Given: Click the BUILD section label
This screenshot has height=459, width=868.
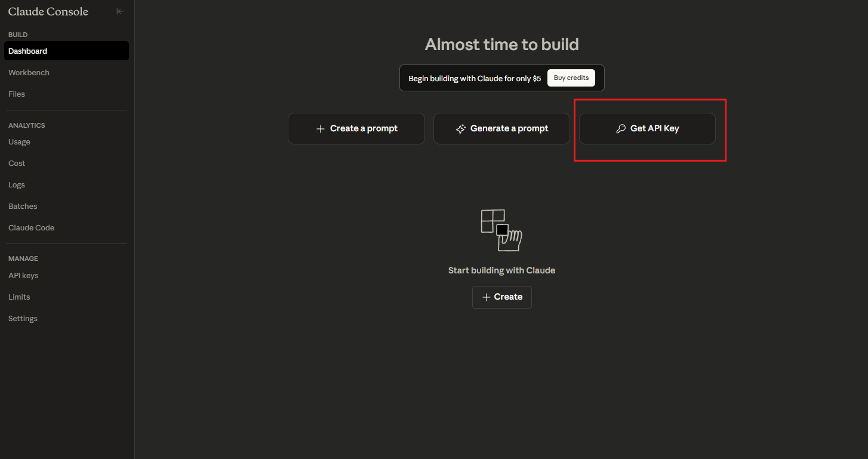Looking at the screenshot, I should pos(18,35).
